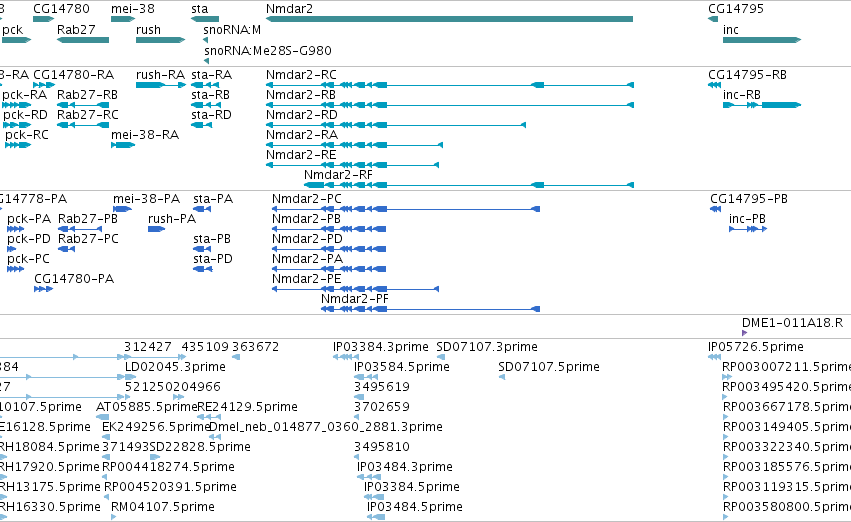Image resolution: width=851 pixels, height=522 pixels.
Task: Click EST IP03384.3prime
Action: (346, 357)
